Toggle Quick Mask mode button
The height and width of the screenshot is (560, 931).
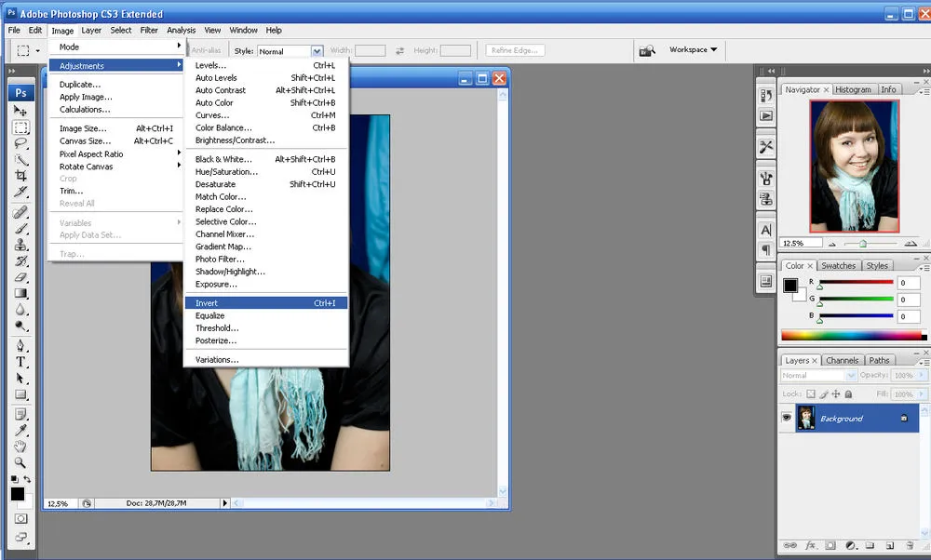(20, 518)
